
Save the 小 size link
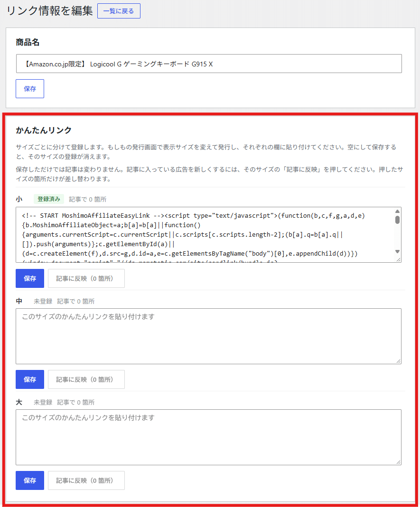[x=30, y=278]
